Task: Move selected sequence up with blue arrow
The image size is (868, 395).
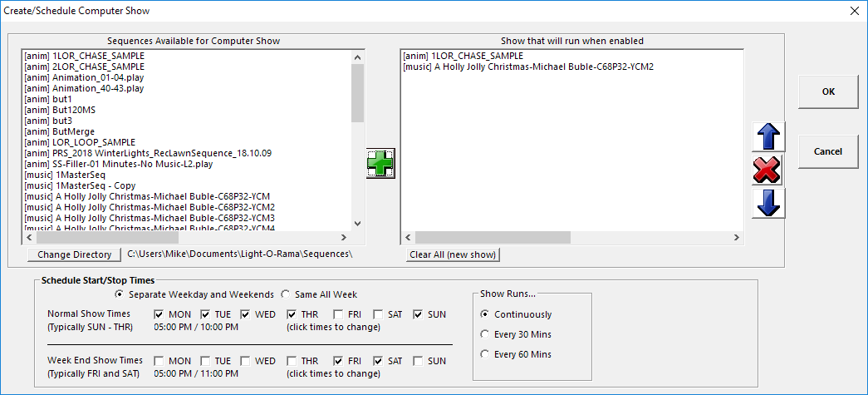Action: (x=768, y=137)
